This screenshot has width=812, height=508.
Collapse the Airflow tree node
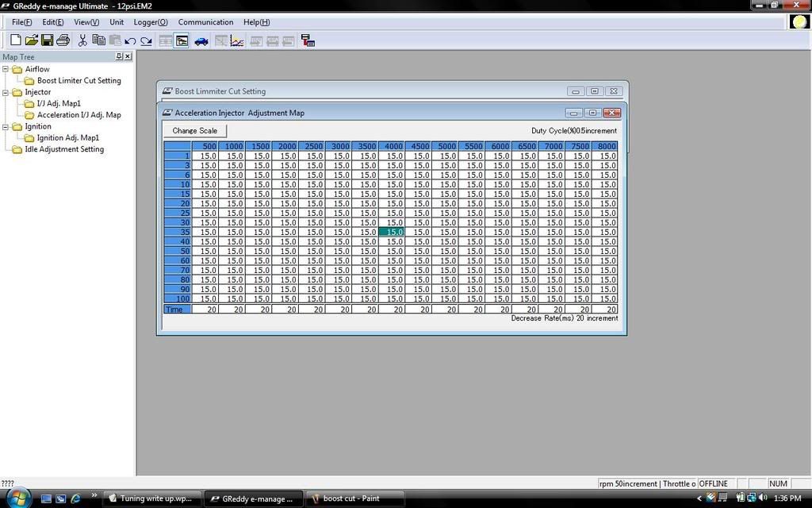(x=6, y=69)
